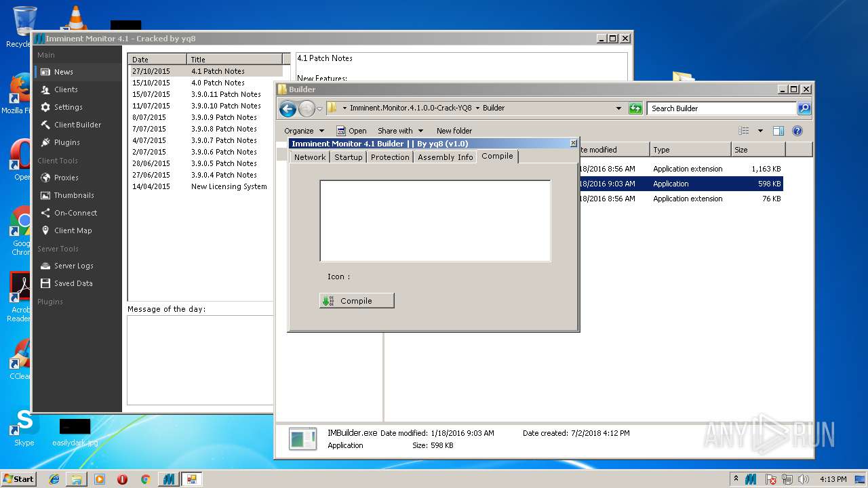868x488 pixels.
Task: Create a New folder
Action: (x=454, y=131)
